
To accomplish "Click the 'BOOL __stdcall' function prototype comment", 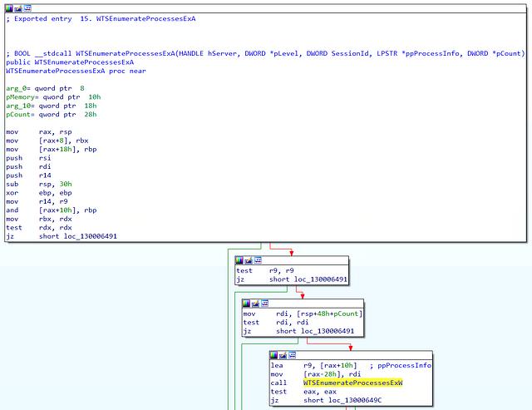I will (265, 53).
